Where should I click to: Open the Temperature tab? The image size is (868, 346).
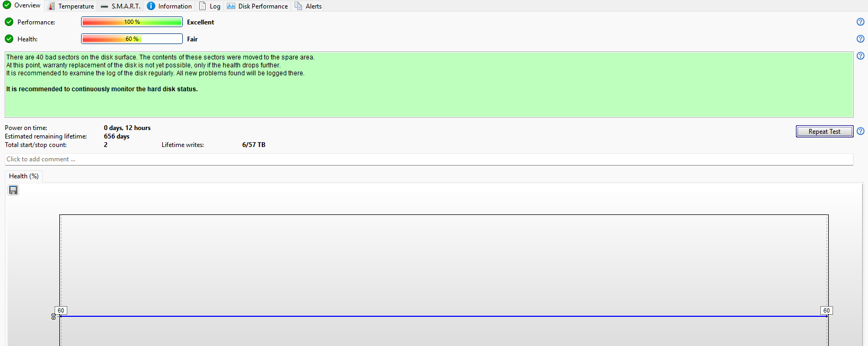[x=70, y=6]
